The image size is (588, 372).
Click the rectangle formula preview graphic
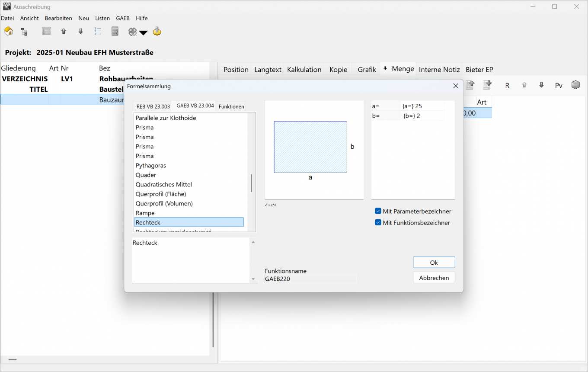coord(310,147)
